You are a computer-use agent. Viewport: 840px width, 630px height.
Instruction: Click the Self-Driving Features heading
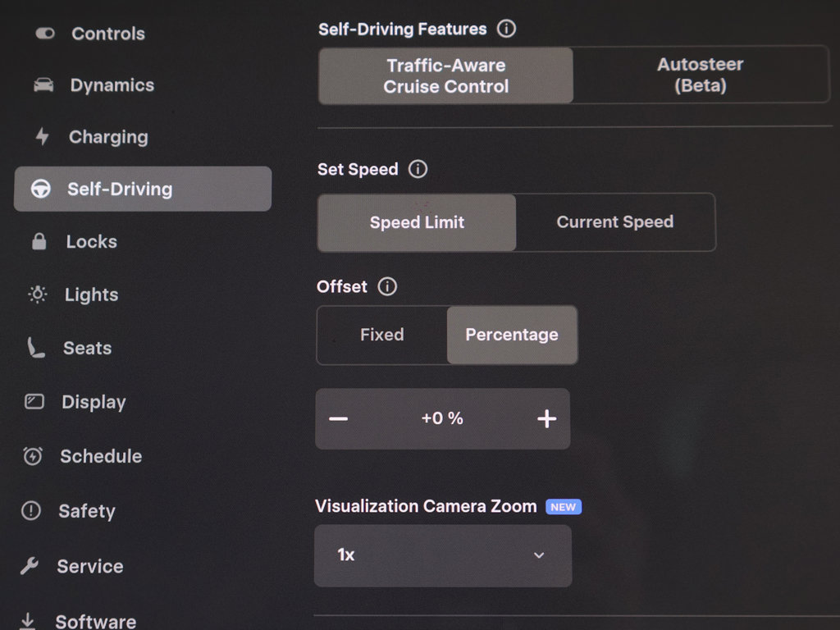(402, 29)
